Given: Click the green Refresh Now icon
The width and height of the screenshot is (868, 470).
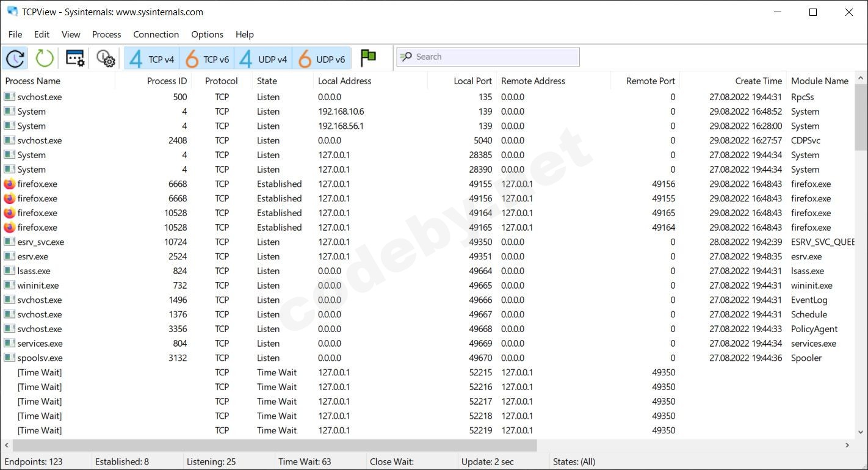Looking at the screenshot, I should [x=45, y=59].
